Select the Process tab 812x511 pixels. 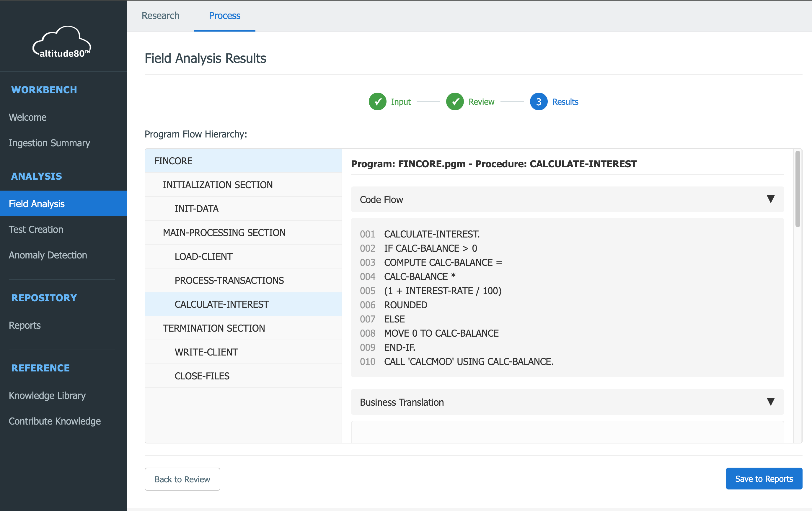tap(225, 16)
